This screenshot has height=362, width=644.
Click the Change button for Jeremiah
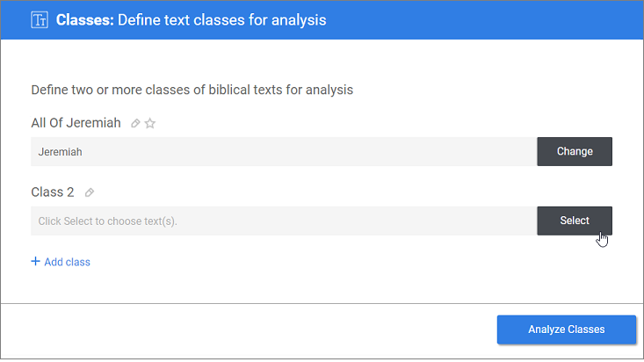click(575, 152)
